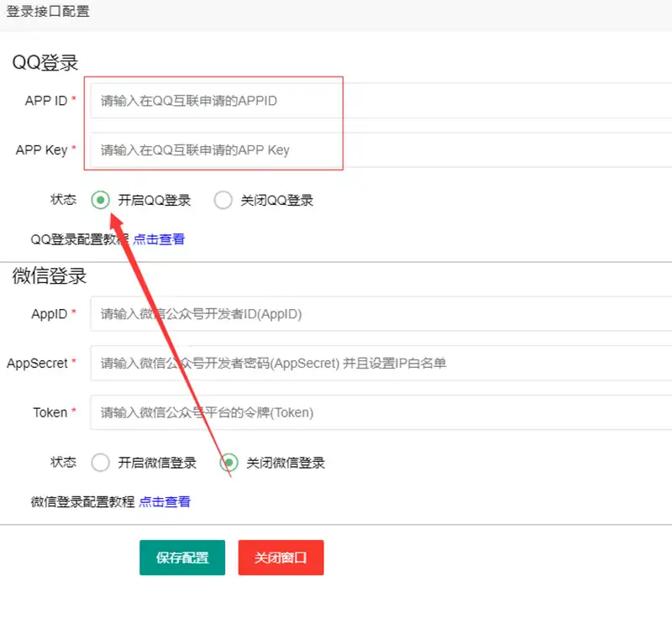Choose the 关闭微信登录 radio option
The height and width of the screenshot is (634, 672).
coord(228,463)
